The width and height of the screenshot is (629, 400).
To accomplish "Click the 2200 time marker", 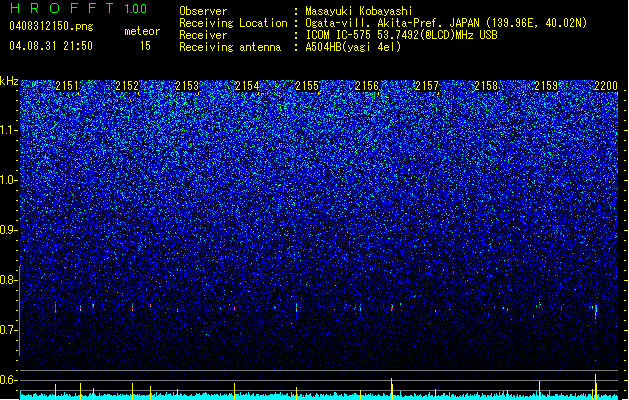I will point(606,86).
